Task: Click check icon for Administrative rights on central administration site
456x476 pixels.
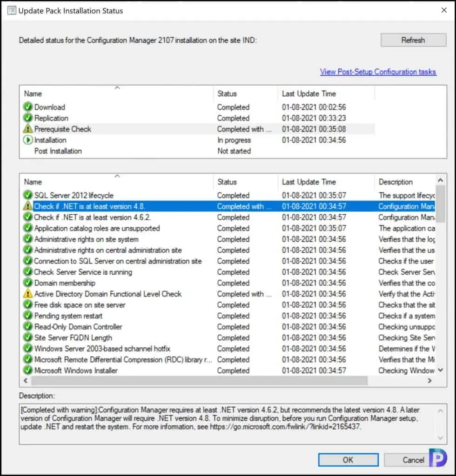Action: pos(27,250)
